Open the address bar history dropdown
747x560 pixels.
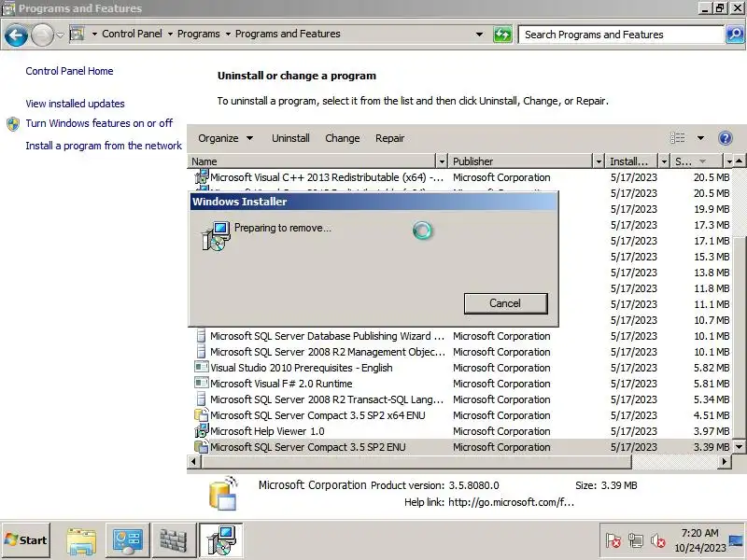tap(479, 35)
